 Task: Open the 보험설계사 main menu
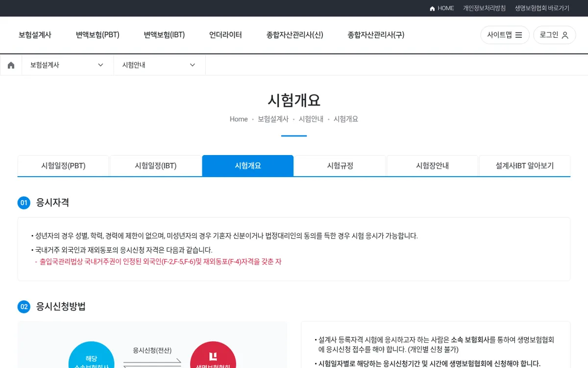(x=35, y=35)
